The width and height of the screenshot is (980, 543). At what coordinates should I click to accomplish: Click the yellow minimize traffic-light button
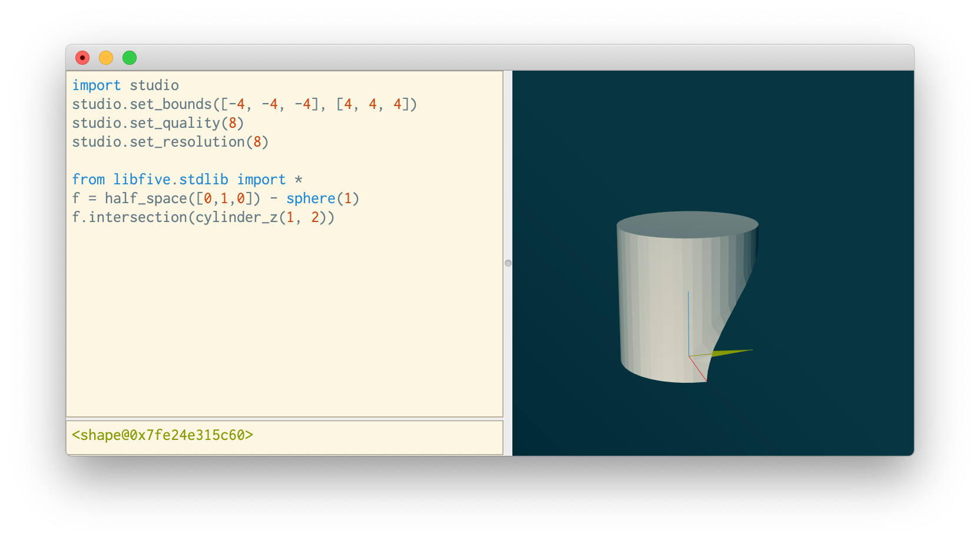105,58
